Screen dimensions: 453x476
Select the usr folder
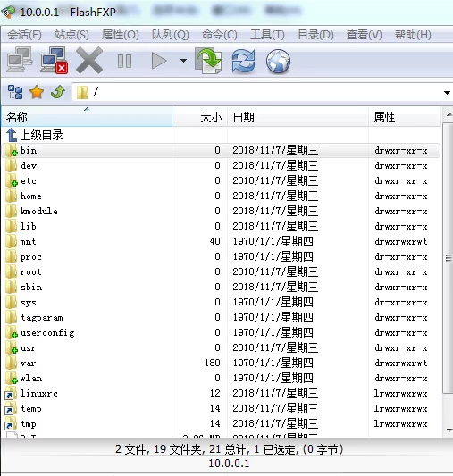[221, 347]
